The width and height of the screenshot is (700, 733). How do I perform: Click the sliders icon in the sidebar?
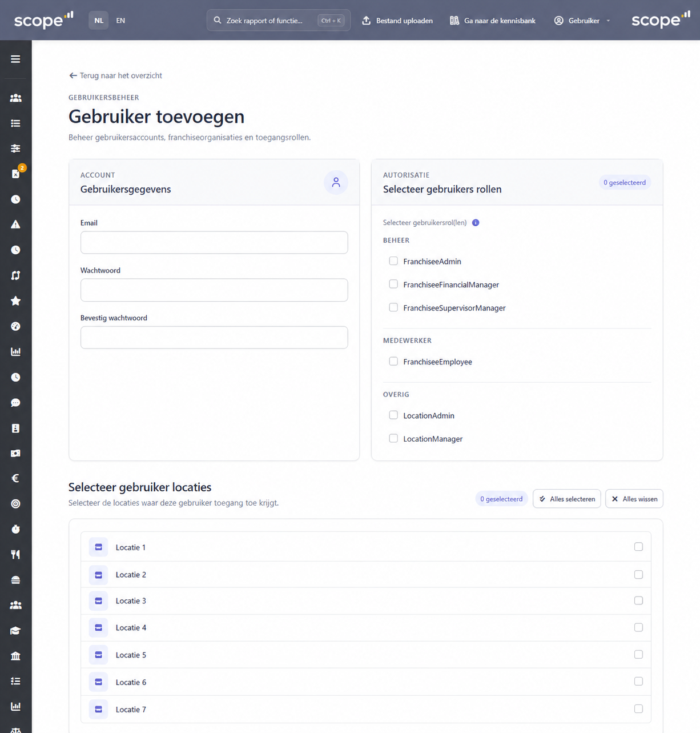point(15,149)
